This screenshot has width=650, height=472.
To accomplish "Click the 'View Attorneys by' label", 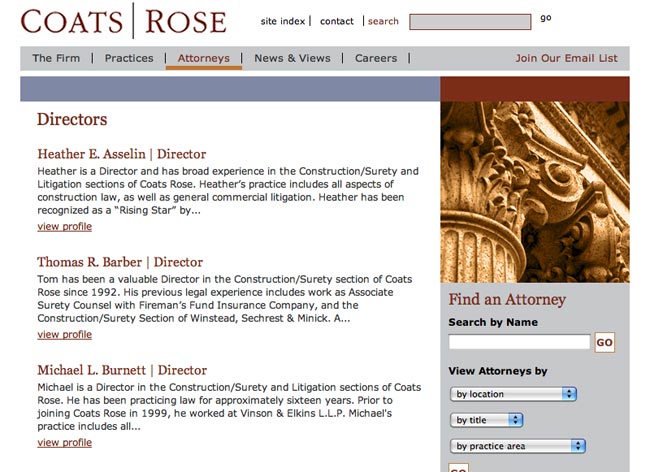I will (498, 371).
